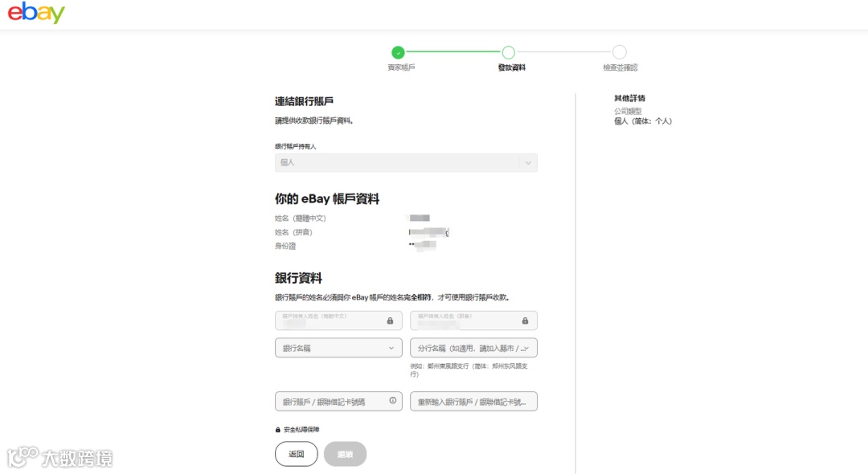Screen dimensions: 868x474
Task: Click the 發款資料 step circle
Action: [x=508, y=52]
